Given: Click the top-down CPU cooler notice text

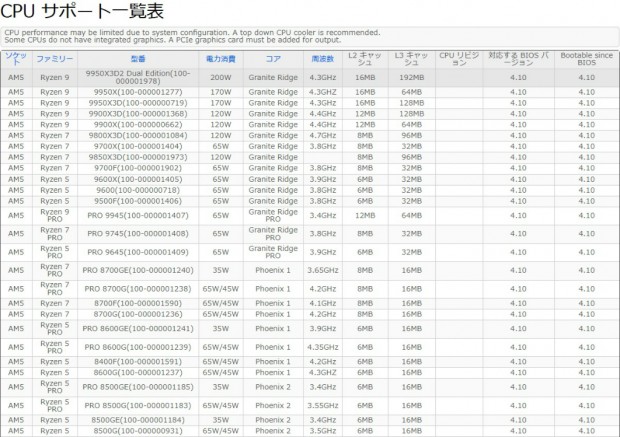Looking at the screenshot, I should click(x=192, y=36).
